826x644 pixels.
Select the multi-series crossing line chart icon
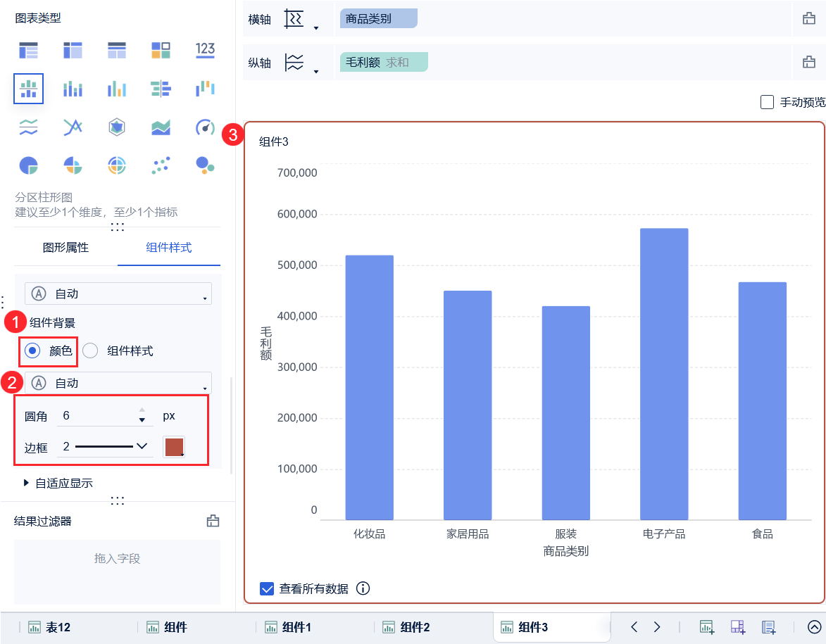pyautogui.click(x=73, y=127)
